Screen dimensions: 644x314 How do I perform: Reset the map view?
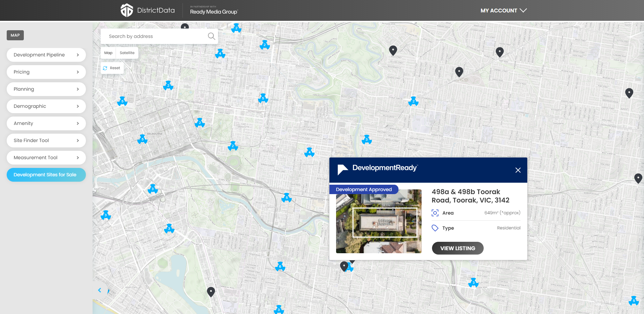pyautogui.click(x=112, y=68)
